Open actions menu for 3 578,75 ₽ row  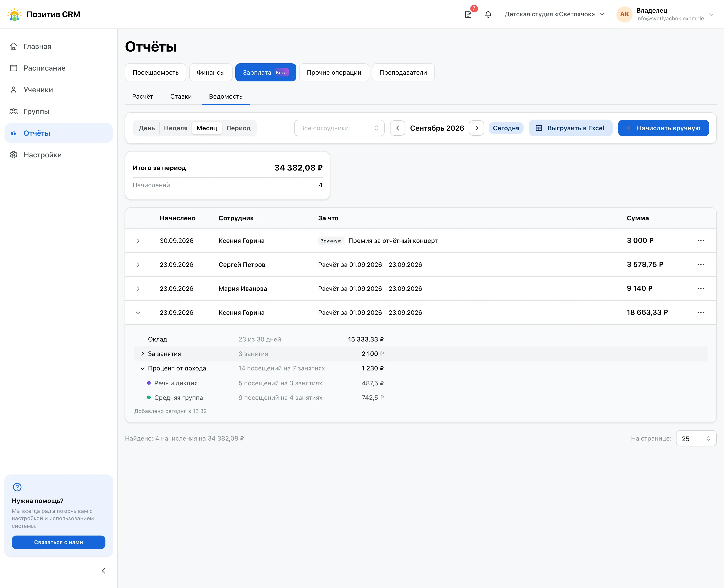click(x=701, y=265)
